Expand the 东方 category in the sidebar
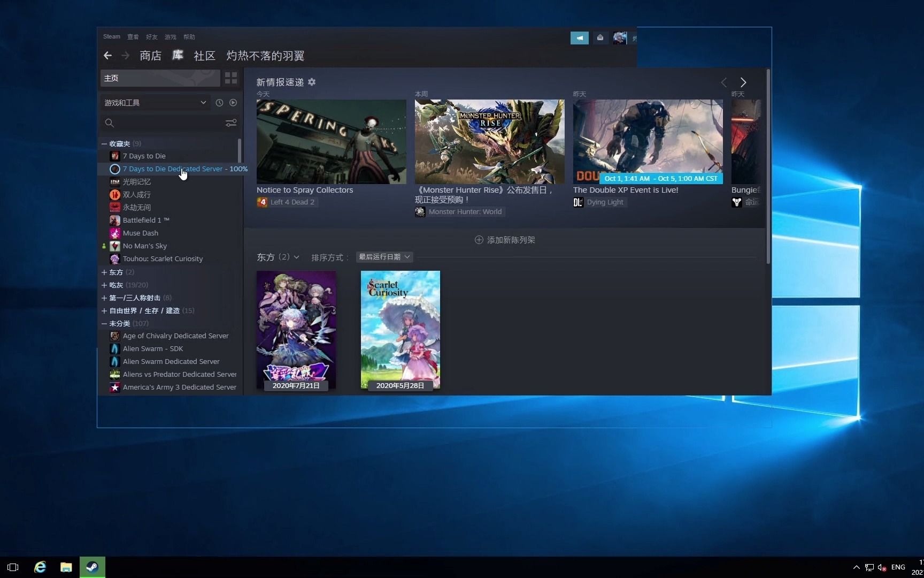Image resolution: width=924 pixels, height=578 pixels. (x=104, y=272)
